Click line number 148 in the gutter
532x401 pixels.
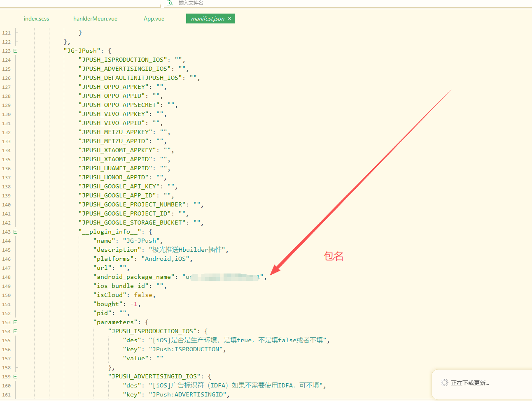tap(7, 277)
